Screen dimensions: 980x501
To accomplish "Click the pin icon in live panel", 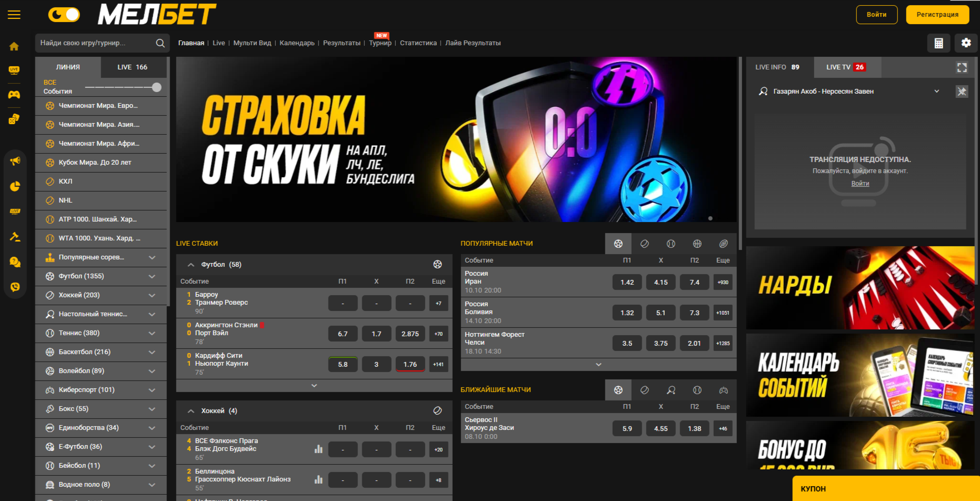I will point(962,92).
